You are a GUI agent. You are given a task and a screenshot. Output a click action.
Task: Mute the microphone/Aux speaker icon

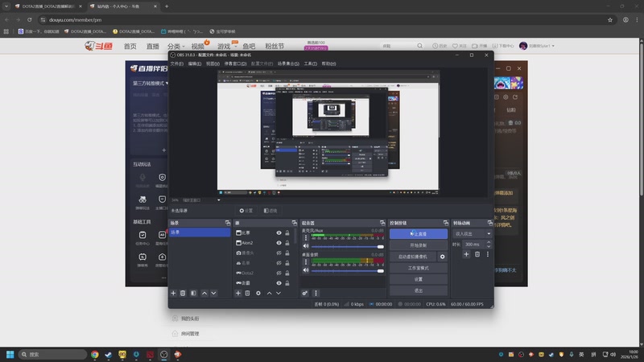pos(306,246)
